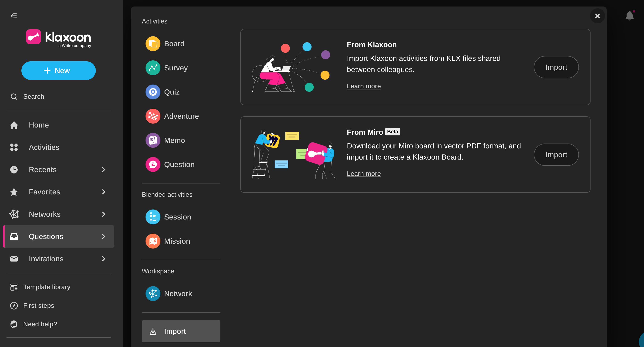Open the notifications bell
This screenshot has height=347, width=644.
pos(629,16)
